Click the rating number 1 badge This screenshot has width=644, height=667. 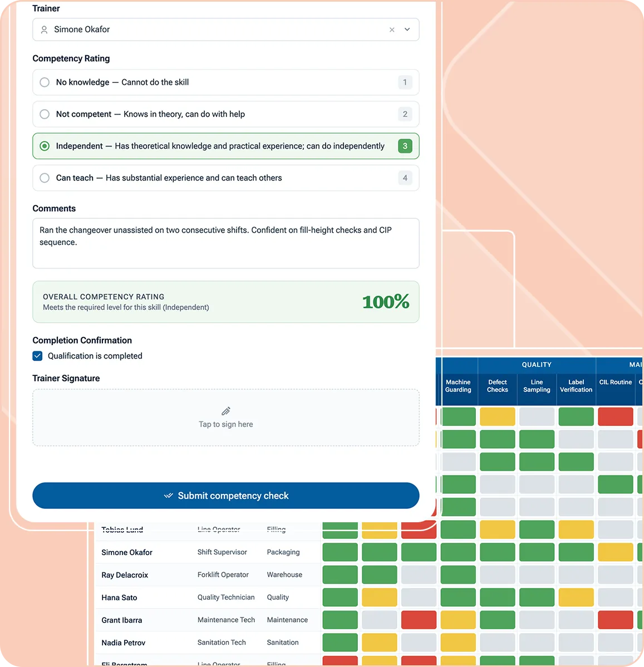(405, 82)
